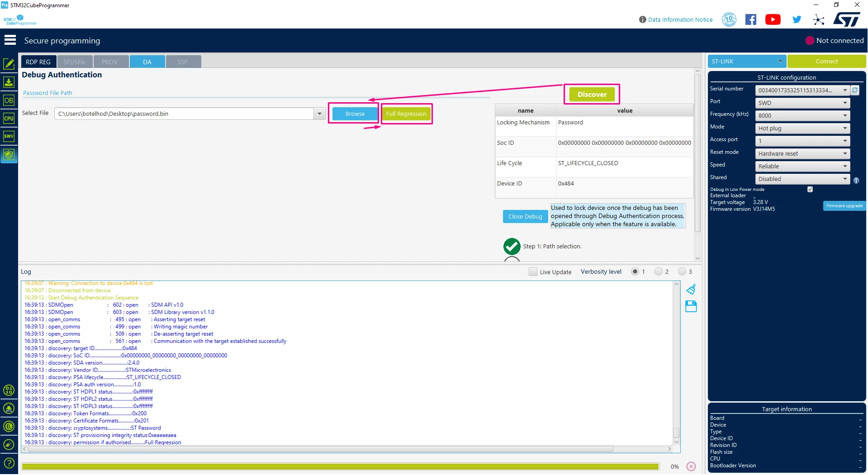The image size is (868, 475).
Task: Click the log horizontal scrollbar
Action: point(321,449)
